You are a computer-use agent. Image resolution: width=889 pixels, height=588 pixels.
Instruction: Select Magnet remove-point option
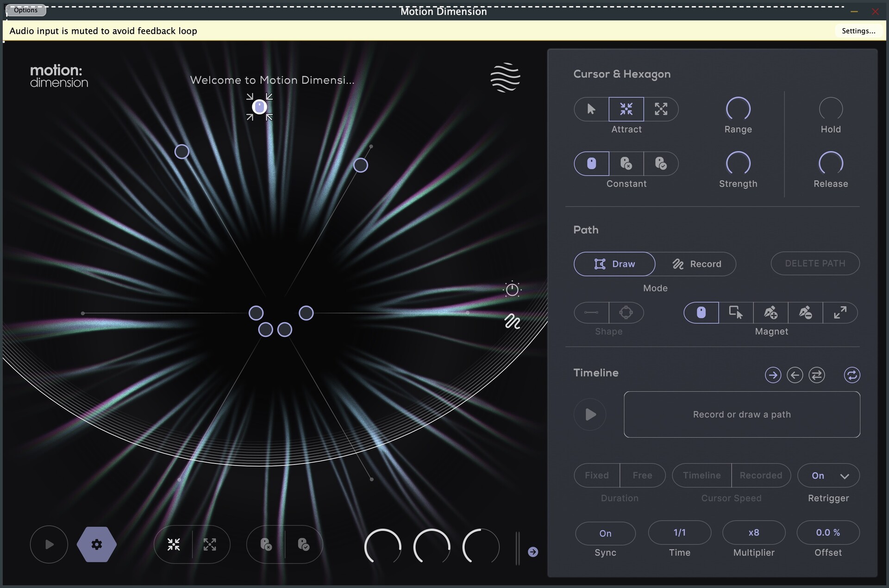coord(805,312)
